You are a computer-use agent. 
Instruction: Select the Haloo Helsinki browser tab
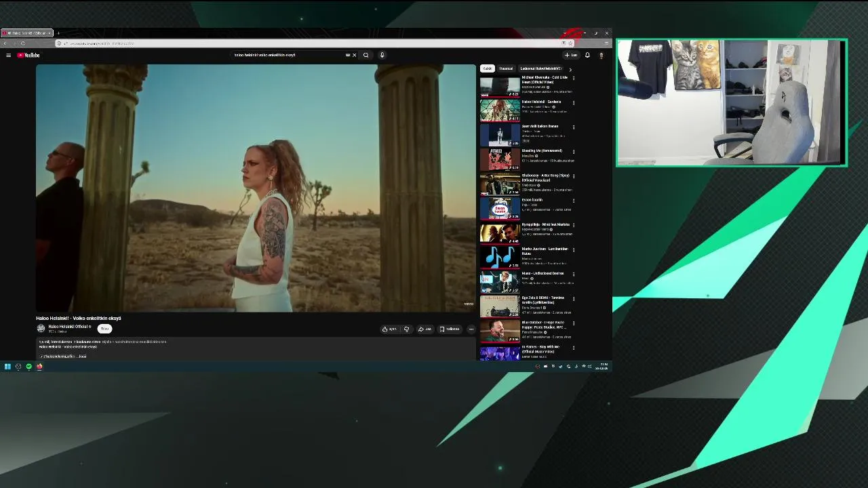coord(26,33)
